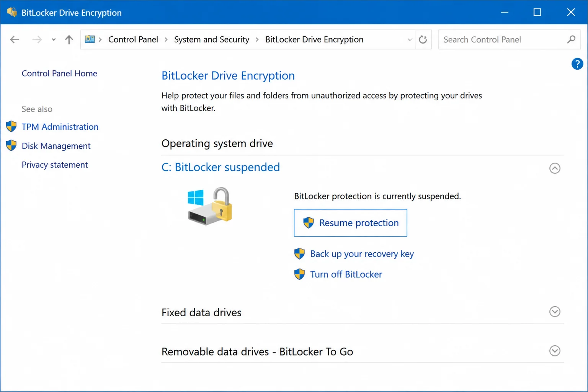Click the 'Fixed data drives' heading text
This screenshot has height=392, width=588.
pos(201,313)
